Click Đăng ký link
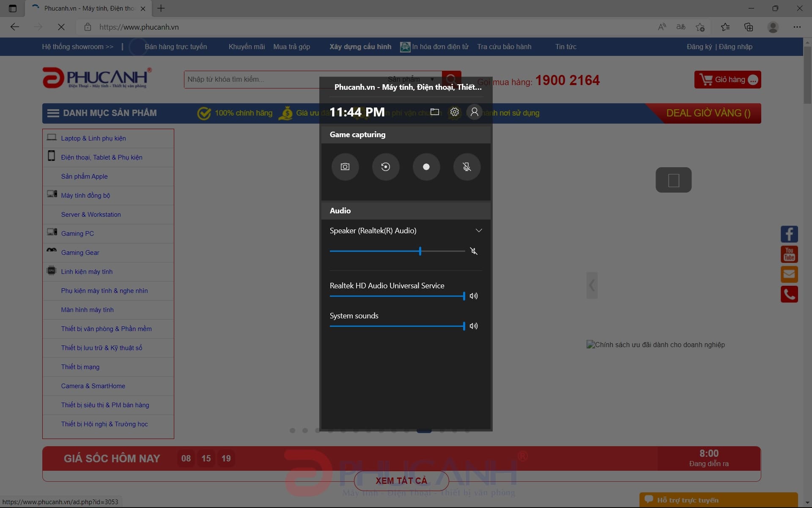This screenshot has width=812, height=508. 699,47
